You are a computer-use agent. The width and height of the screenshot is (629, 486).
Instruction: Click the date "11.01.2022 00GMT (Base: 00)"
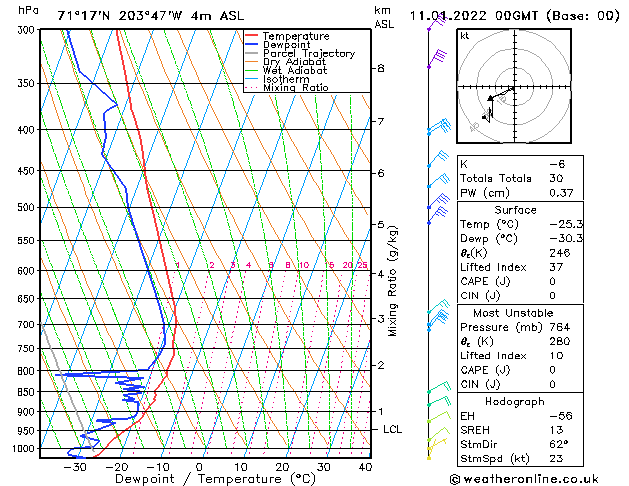[x=515, y=16]
